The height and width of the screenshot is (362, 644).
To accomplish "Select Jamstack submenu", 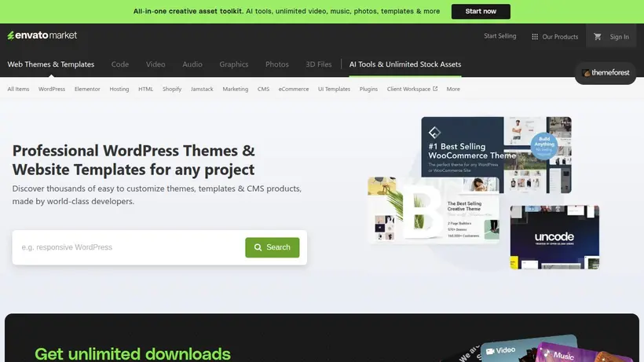I will [202, 89].
